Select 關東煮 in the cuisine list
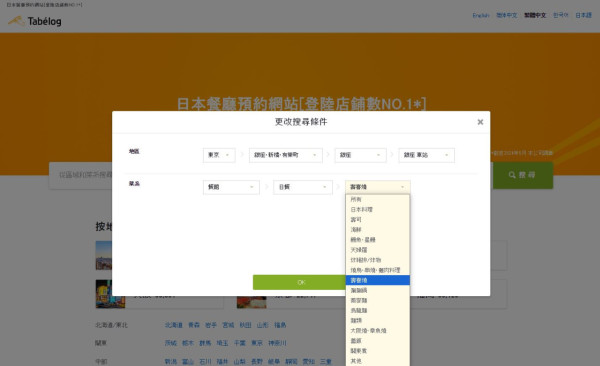600x366 pixels. [x=377, y=351]
